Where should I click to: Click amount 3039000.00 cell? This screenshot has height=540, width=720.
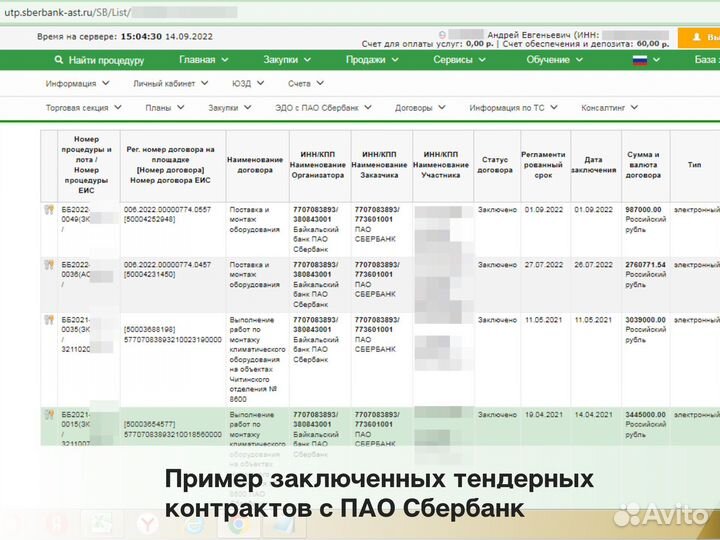(645, 320)
